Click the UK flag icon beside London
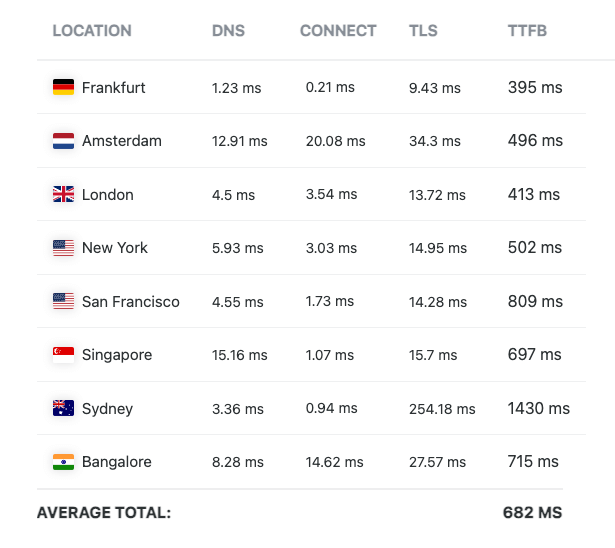The height and width of the screenshot is (548, 615). (x=63, y=195)
